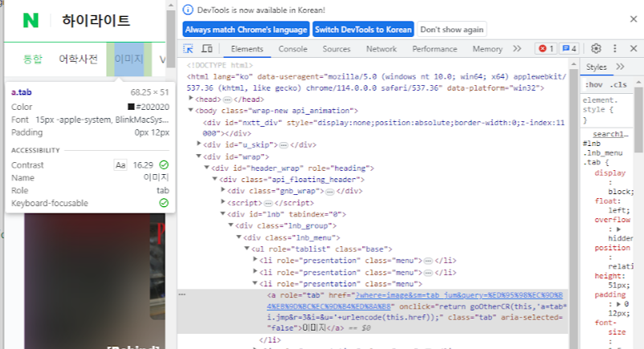This screenshot has width=644, height=349.
Task: Toggle the .cls class editor button
Action: coord(618,85)
